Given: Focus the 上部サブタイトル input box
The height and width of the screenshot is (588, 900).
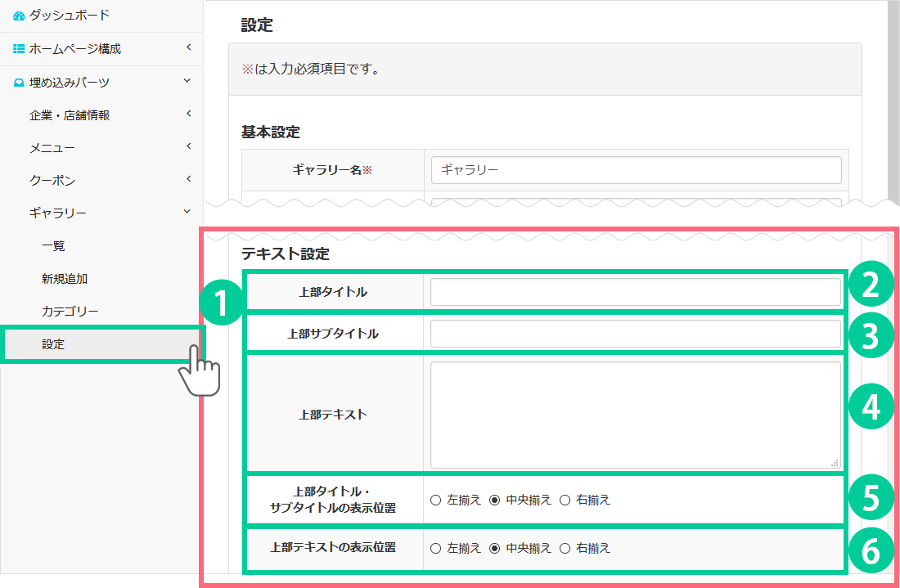Looking at the screenshot, I should point(635,334).
